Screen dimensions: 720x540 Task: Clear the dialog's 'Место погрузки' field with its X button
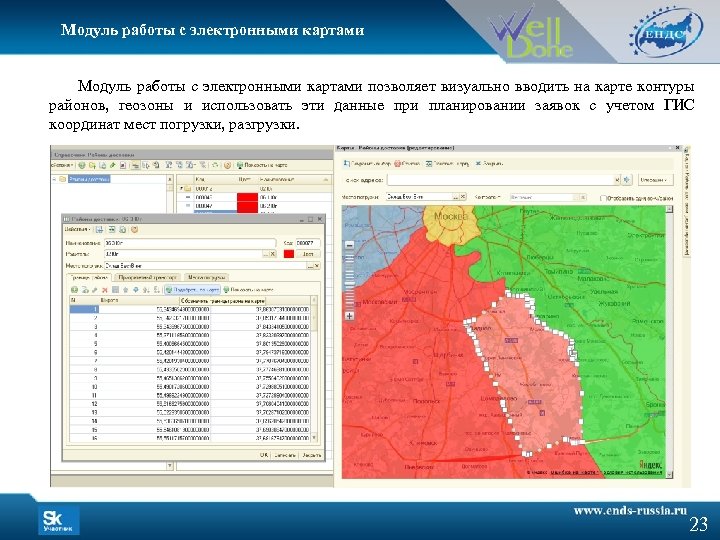[x=317, y=266]
